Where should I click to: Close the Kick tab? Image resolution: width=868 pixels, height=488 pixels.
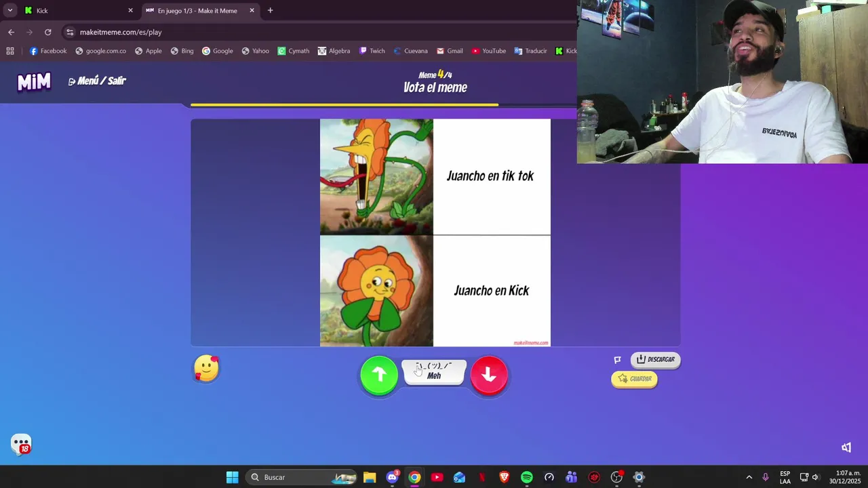point(130,10)
